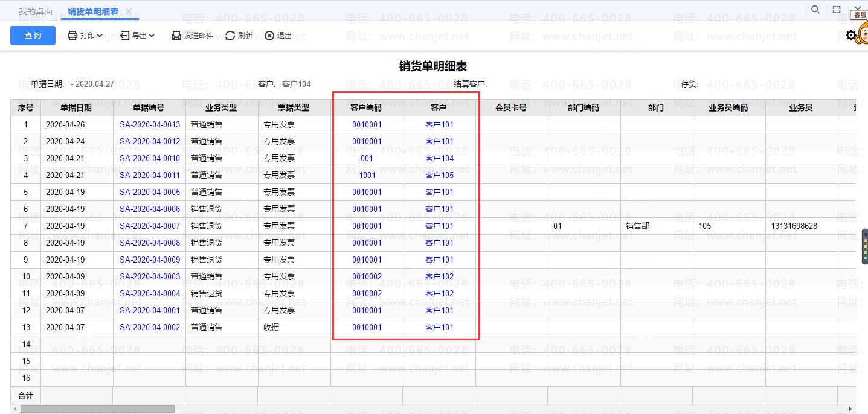Close the 销货单明细表 tab
The height and width of the screenshot is (414, 868).
click(129, 11)
